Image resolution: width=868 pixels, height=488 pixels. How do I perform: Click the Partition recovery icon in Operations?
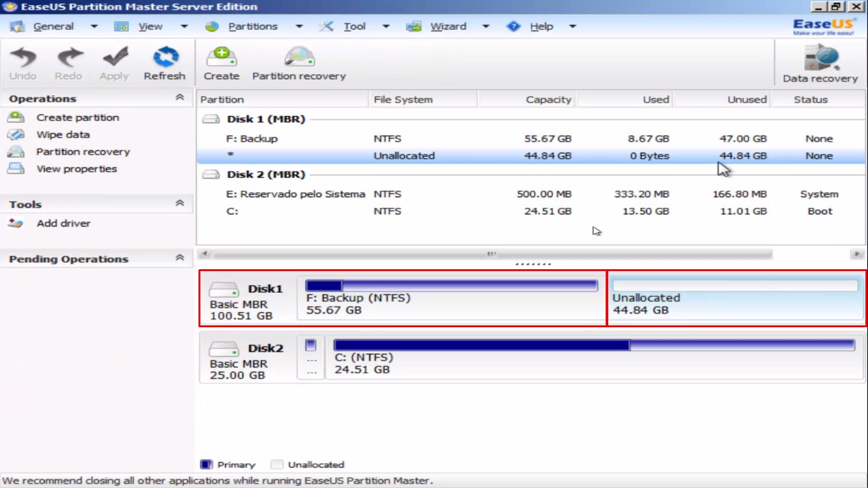pyautogui.click(x=16, y=152)
